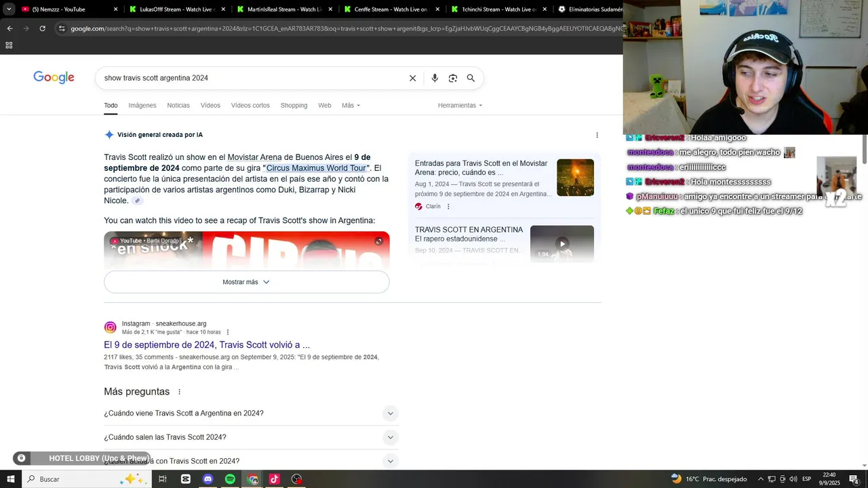
Task: Expand the AI overview with Mostrar más
Action: coord(247,282)
